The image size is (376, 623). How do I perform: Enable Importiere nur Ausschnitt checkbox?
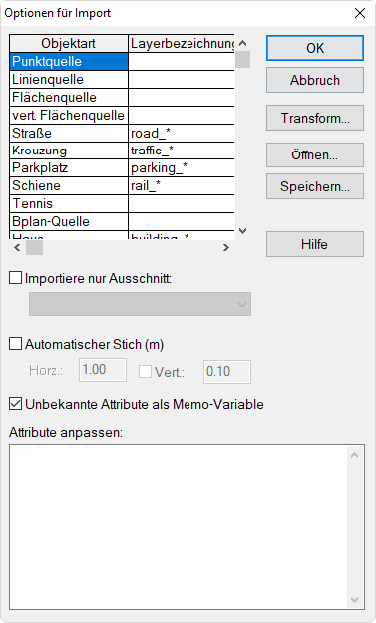point(16,278)
